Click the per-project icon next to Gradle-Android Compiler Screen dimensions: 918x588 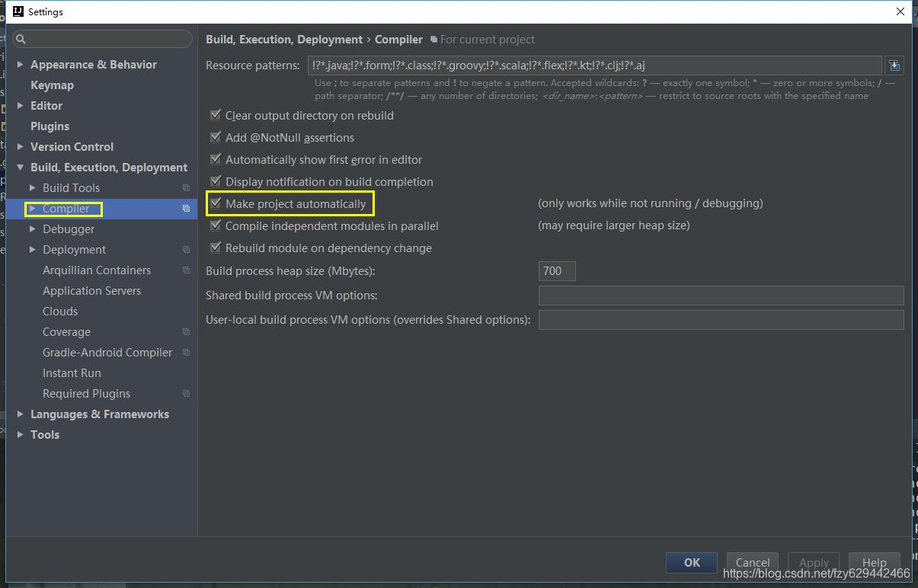point(186,353)
